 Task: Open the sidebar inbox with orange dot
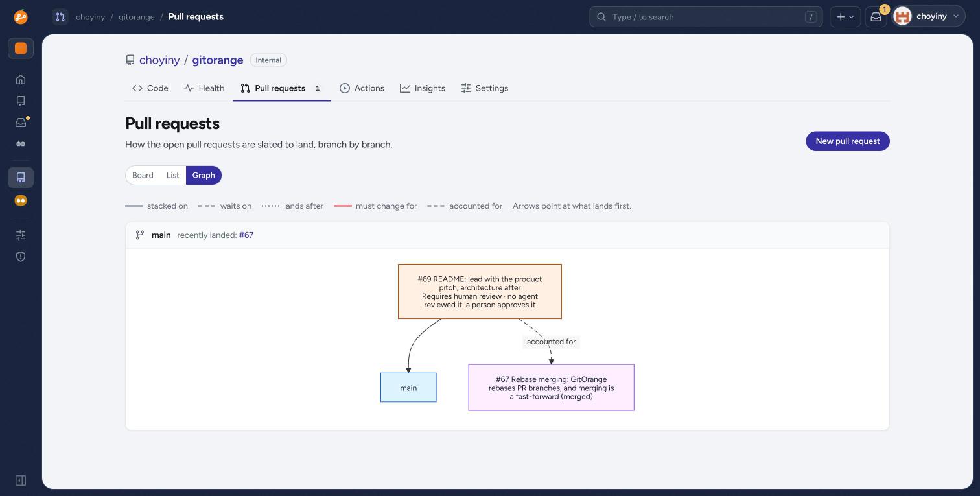21,123
